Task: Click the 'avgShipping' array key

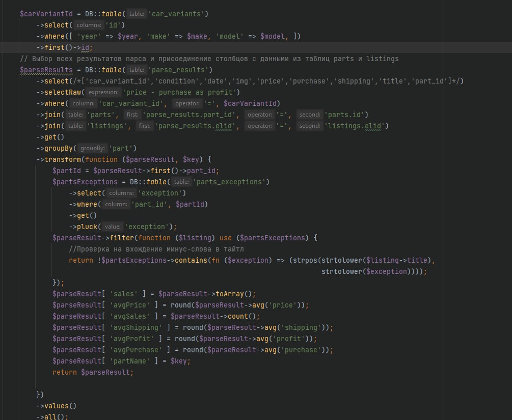Action: pyautogui.click(x=136, y=327)
